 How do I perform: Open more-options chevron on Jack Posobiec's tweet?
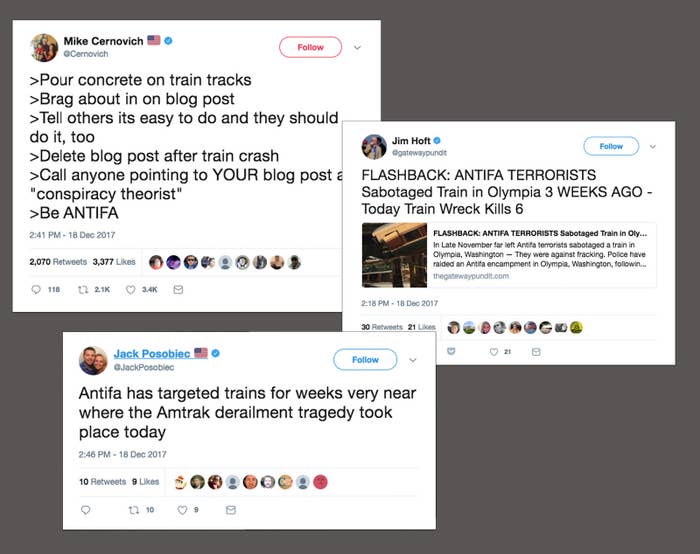412,360
